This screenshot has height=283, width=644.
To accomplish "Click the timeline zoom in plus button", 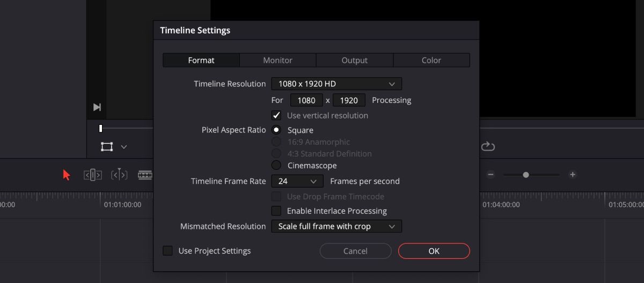I will click(573, 175).
